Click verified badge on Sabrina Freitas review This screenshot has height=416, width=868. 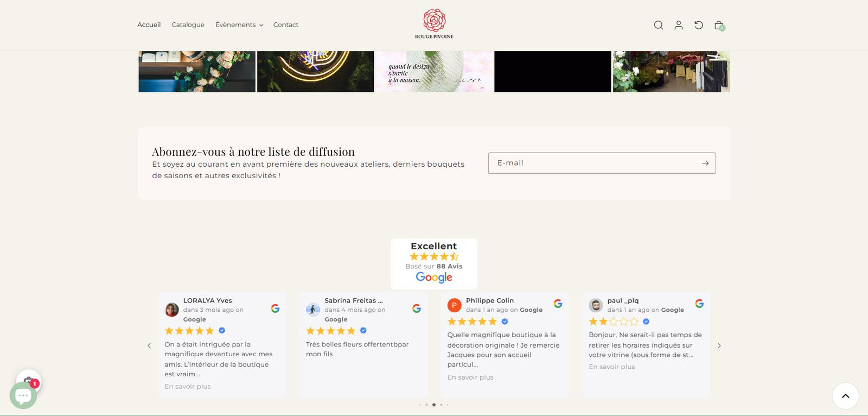(x=363, y=330)
